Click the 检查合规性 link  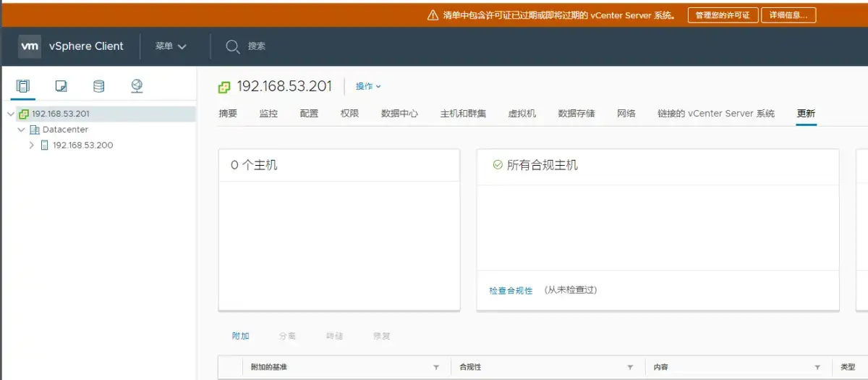point(511,290)
